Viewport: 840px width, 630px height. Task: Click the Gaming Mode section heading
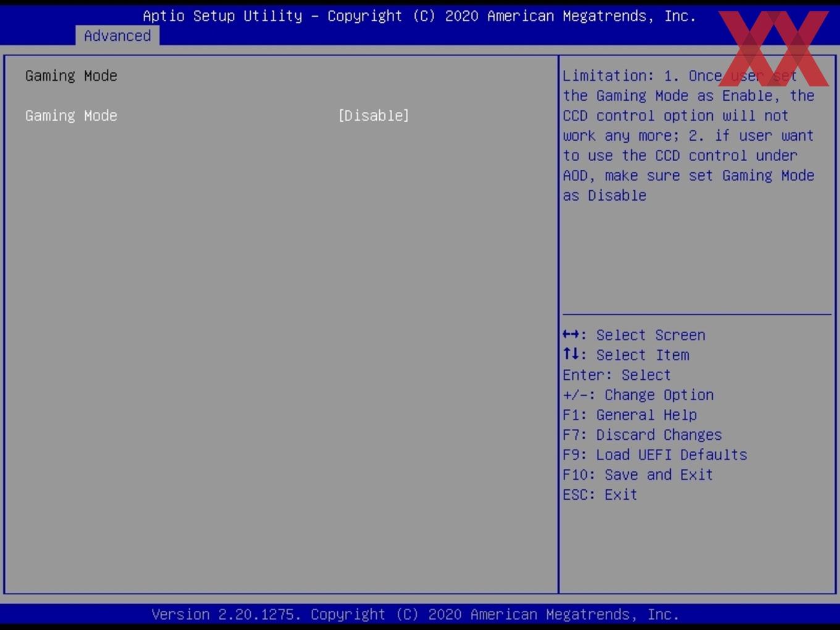(71, 76)
